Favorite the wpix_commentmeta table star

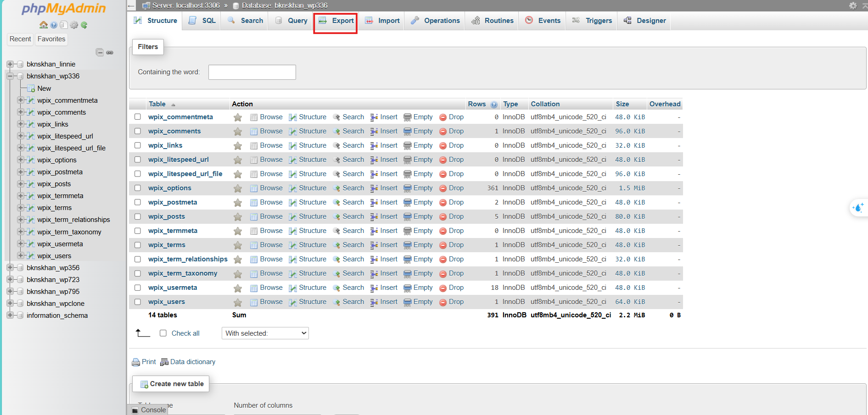pos(238,117)
